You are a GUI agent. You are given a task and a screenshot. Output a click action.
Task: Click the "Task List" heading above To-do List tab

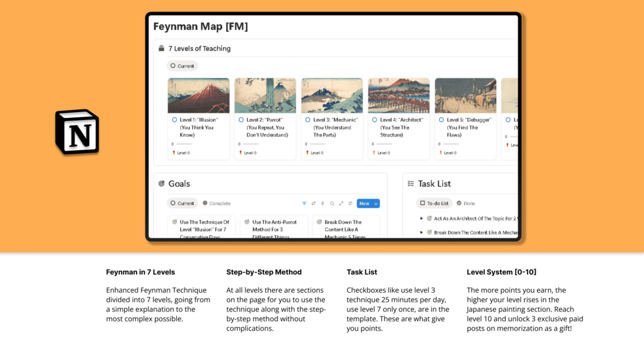[x=434, y=184]
